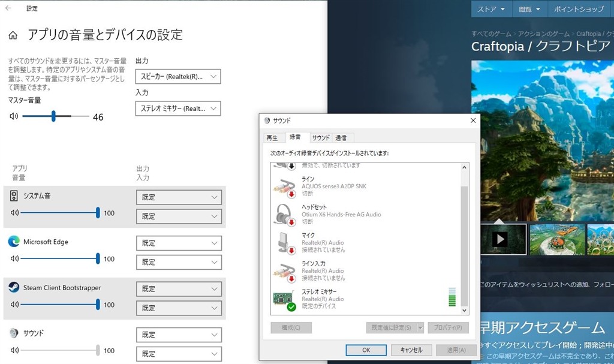
Task: Click the 構成(C) button
Action: click(291, 327)
